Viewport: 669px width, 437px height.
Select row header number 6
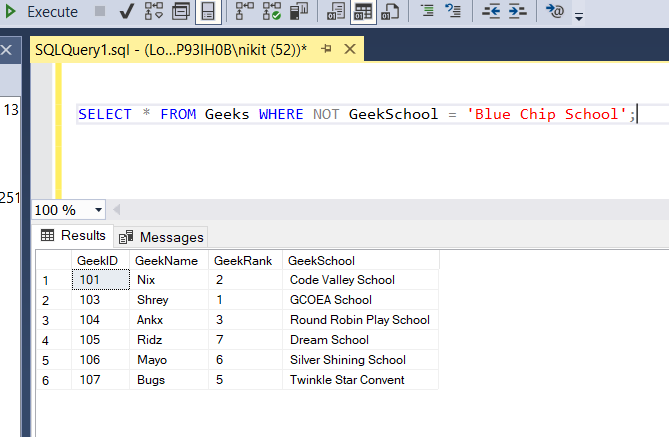pos(54,380)
